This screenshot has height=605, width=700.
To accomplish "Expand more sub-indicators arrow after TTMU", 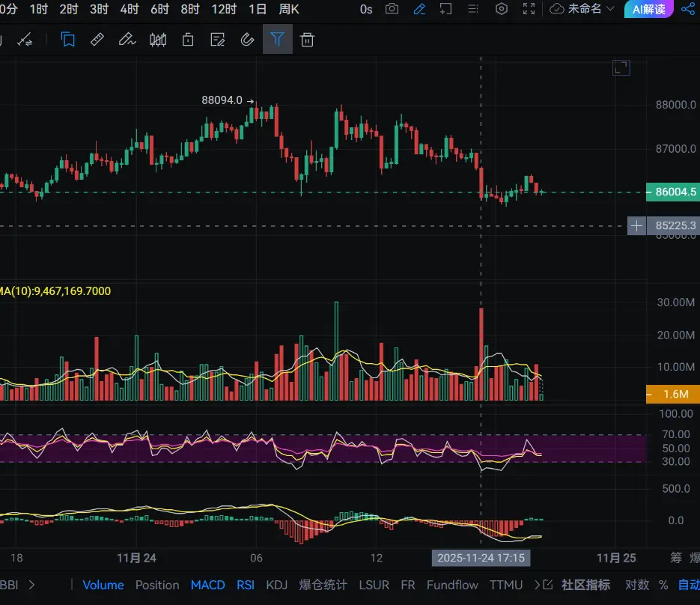I will 537,585.
